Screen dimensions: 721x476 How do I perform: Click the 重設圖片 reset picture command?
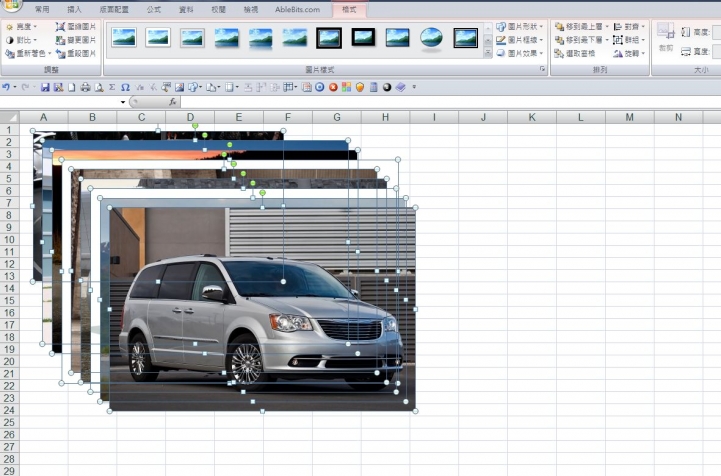coord(76,53)
